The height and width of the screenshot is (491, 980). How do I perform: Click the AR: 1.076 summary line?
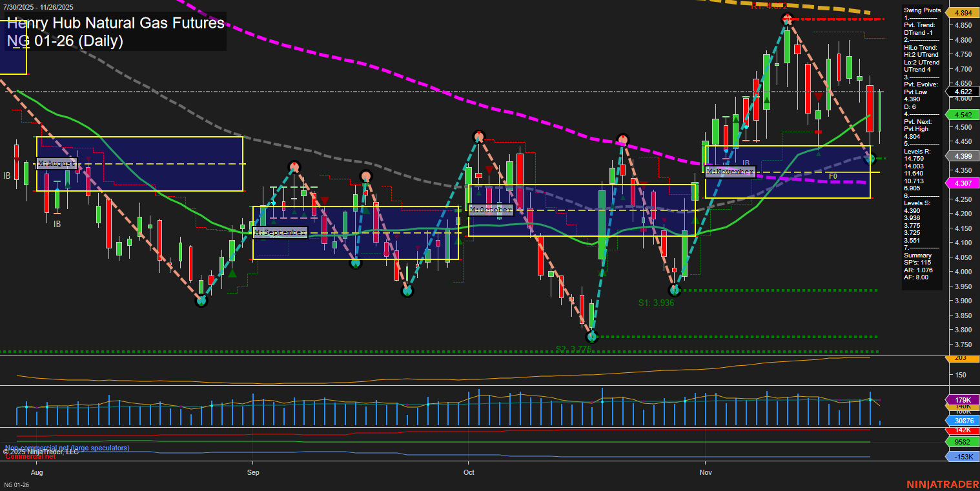[x=917, y=270]
